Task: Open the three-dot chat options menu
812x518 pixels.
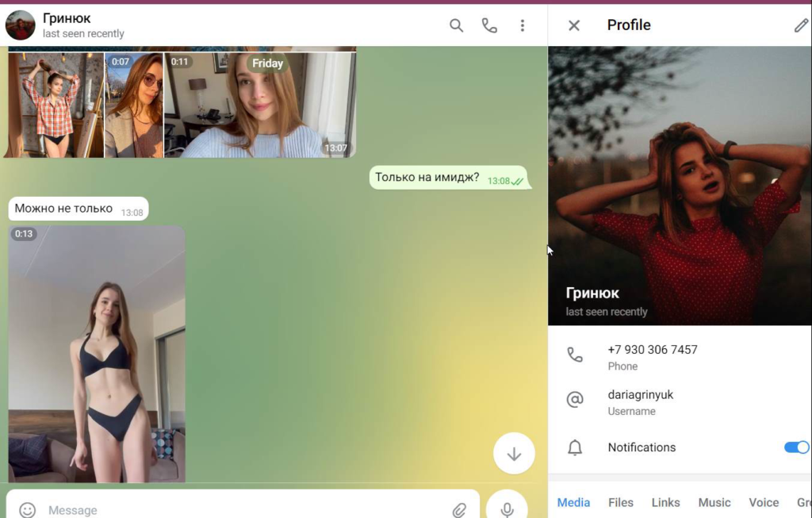Action: (522, 25)
